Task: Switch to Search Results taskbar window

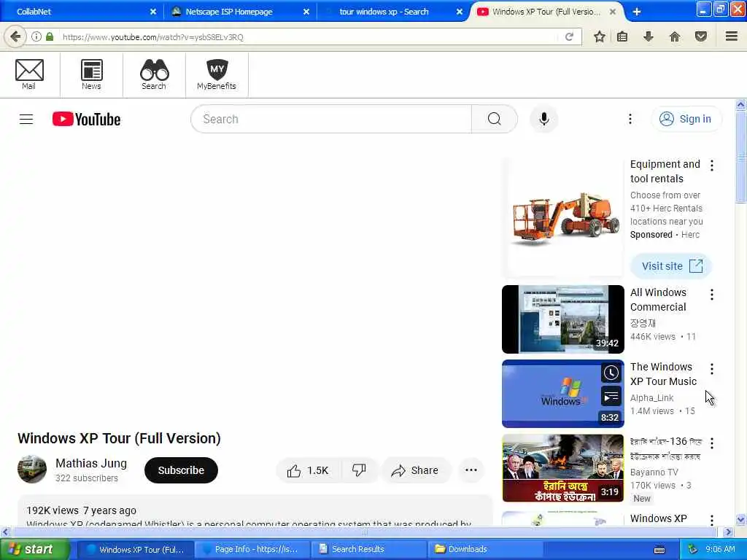Action: [x=369, y=550]
